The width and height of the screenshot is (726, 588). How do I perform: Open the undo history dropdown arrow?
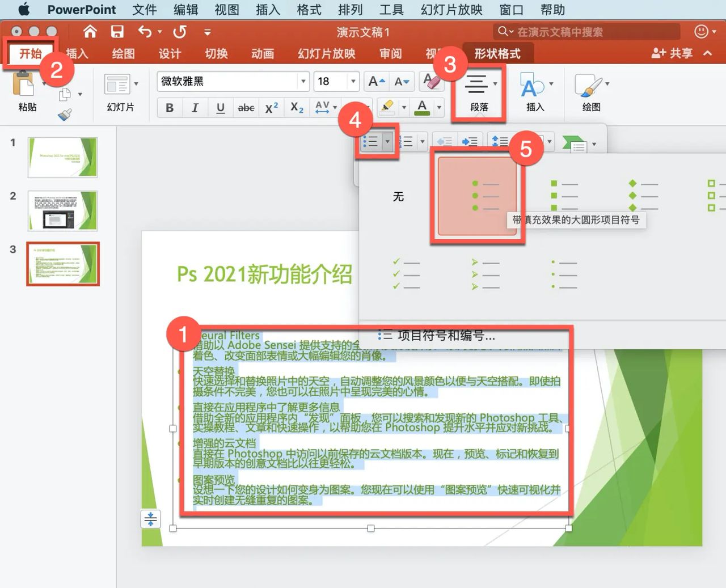(x=160, y=32)
